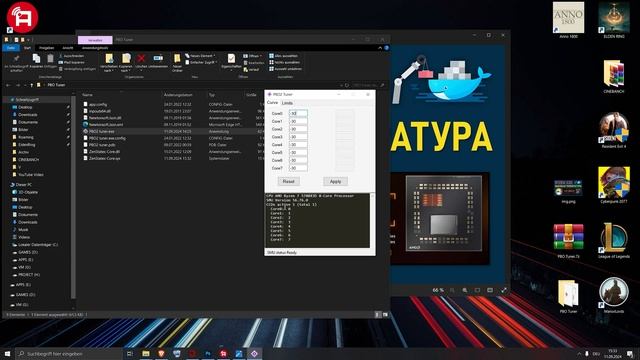Viewport: 640px width, 360px height.
Task: Select the Curve tab in PBO2 Tuner
Action: click(272, 102)
